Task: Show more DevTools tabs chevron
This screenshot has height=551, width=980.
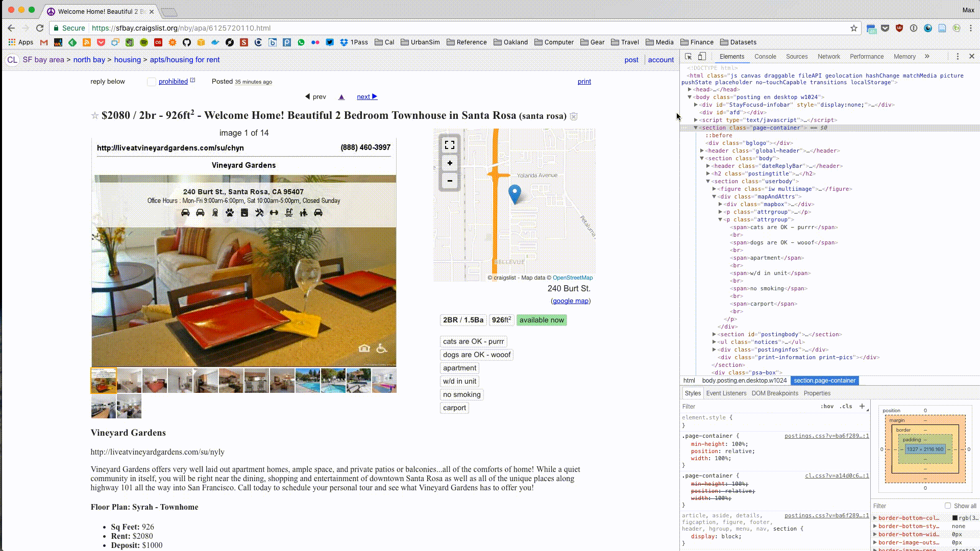Action: pos(927,57)
